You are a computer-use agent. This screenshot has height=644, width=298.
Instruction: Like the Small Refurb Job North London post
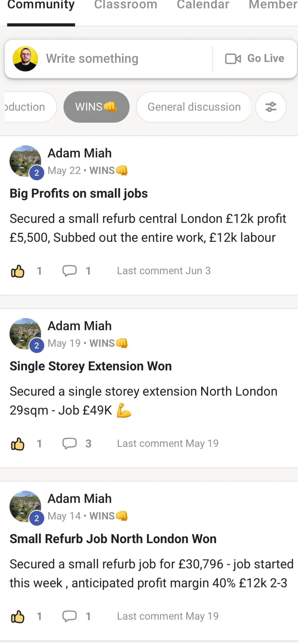[18, 616]
